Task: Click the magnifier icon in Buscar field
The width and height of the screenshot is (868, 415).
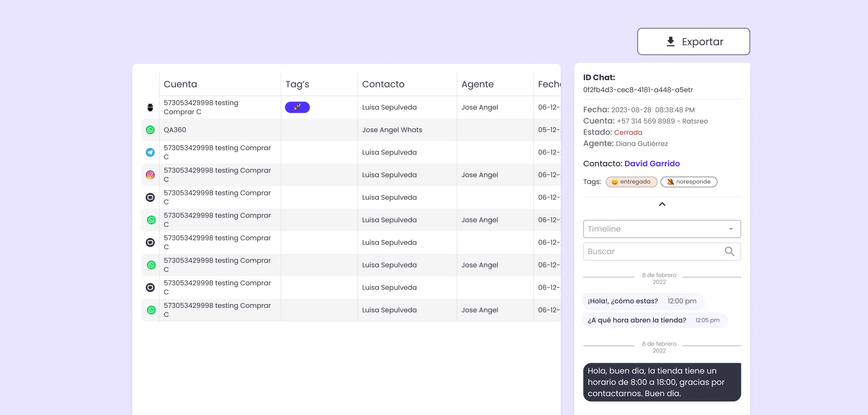Action: 729,252
